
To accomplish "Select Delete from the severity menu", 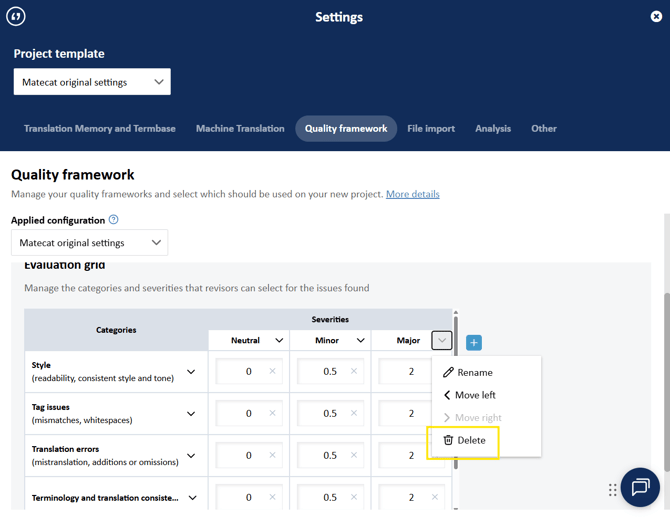I will (464, 440).
